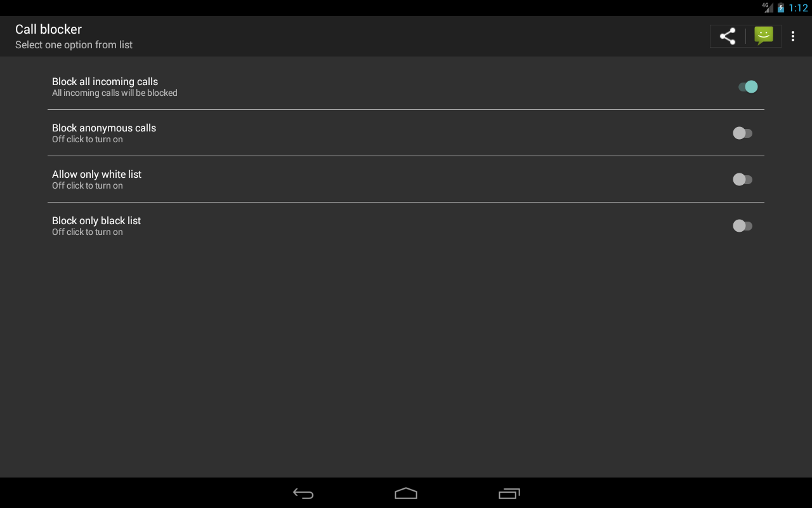
Task: Open the recent apps navigation button
Action: (509, 493)
